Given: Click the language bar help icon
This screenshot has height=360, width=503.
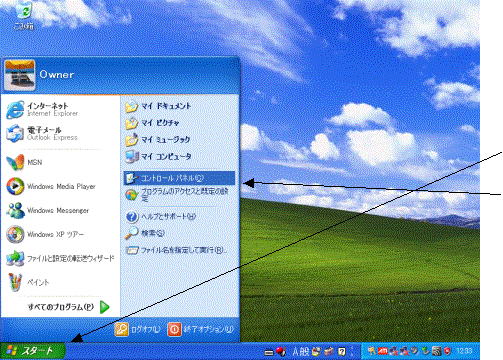Looking at the screenshot, I should [342, 352].
